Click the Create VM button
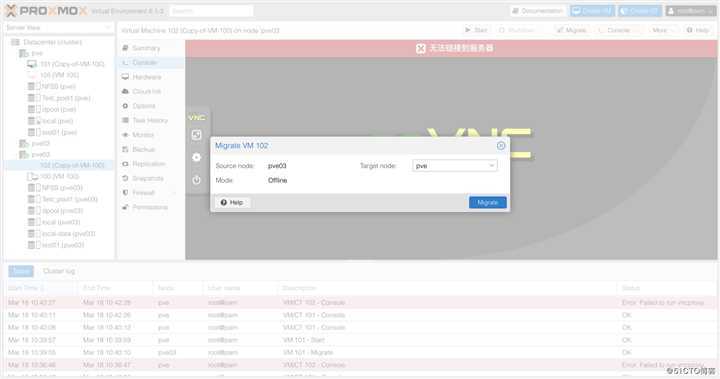This screenshot has width=720, height=379. point(592,11)
